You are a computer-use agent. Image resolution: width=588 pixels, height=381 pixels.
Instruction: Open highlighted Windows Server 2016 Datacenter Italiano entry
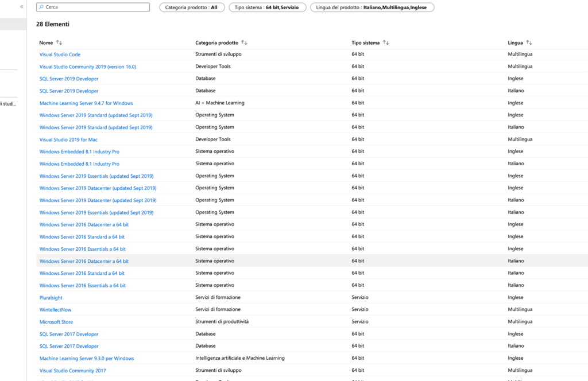pyautogui.click(x=84, y=261)
